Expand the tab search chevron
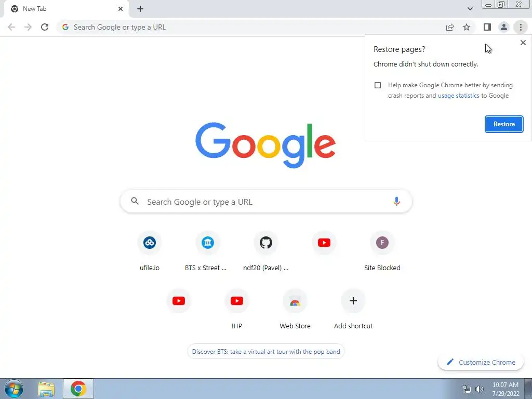Image resolution: width=532 pixels, height=399 pixels. coord(470,9)
